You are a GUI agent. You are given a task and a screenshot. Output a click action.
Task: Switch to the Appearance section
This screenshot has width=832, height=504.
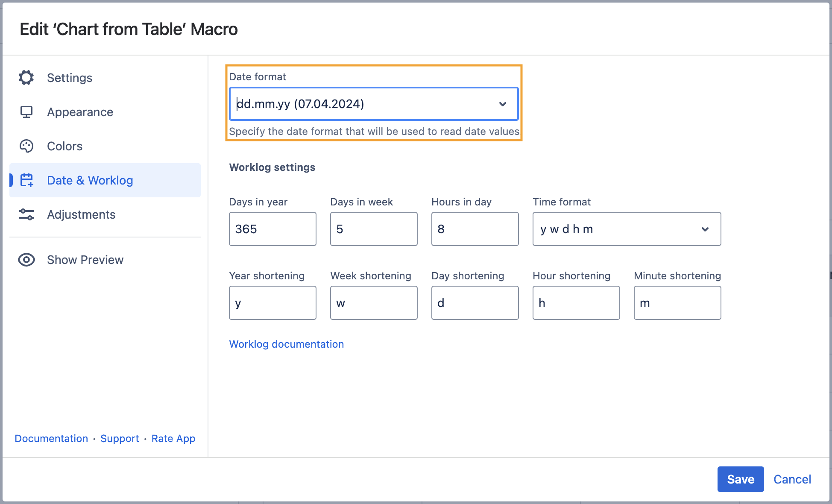click(80, 112)
